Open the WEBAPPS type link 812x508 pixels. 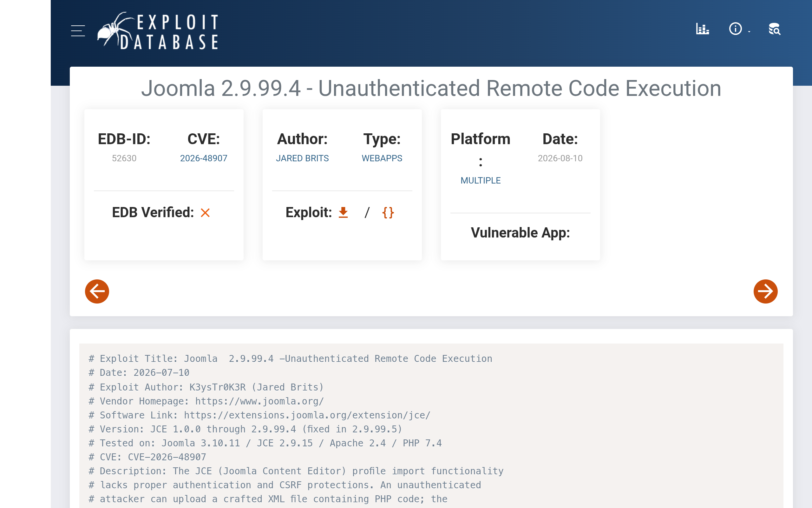(382, 158)
